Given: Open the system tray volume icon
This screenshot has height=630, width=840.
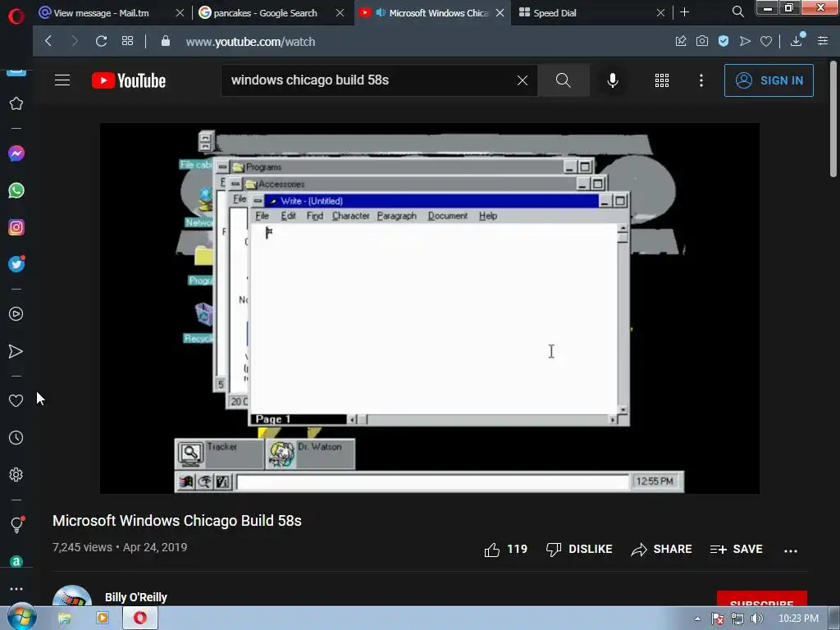Looking at the screenshot, I should tap(757, 619).
